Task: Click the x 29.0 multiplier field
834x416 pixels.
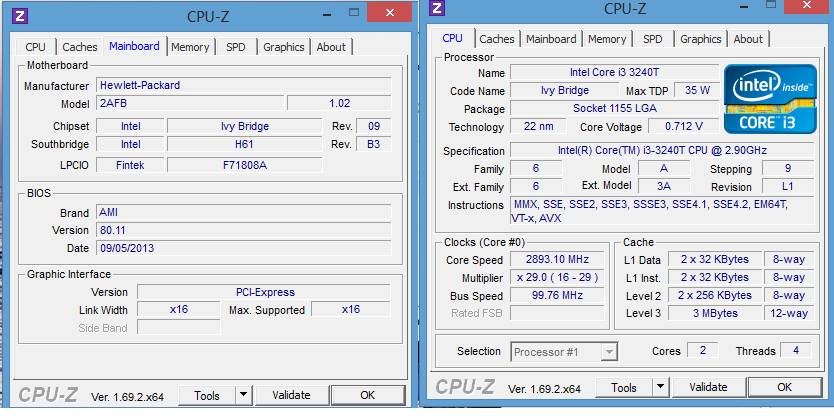Action: (x=557, y=278)
